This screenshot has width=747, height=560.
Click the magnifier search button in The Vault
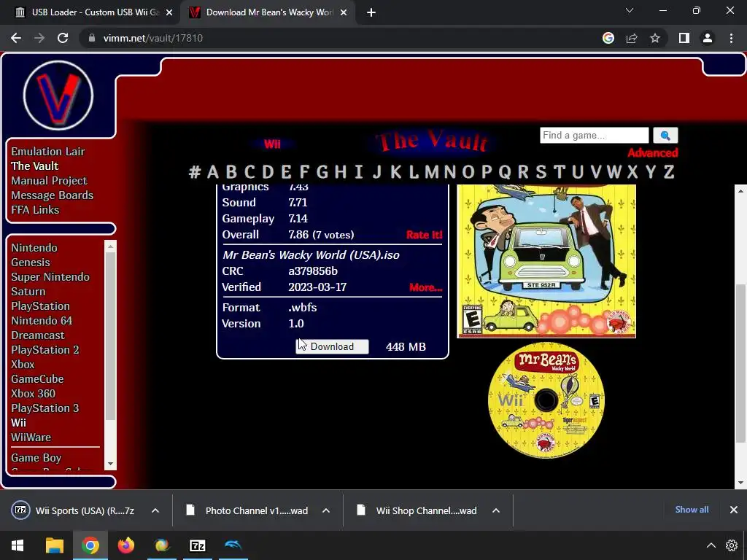(x=665, y=136)
